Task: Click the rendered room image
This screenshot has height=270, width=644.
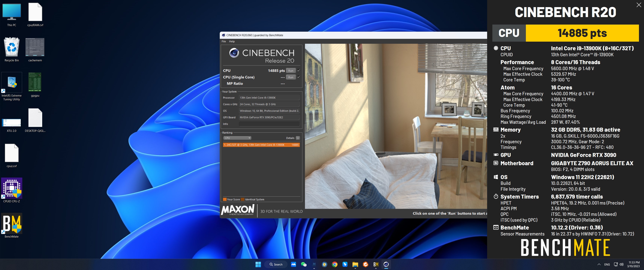Action: pyautogui.click(x=396, y=126)
